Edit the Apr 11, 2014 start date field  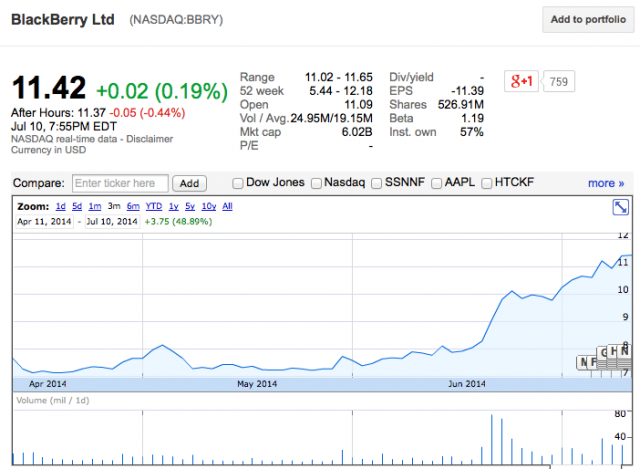click(44, 222)
